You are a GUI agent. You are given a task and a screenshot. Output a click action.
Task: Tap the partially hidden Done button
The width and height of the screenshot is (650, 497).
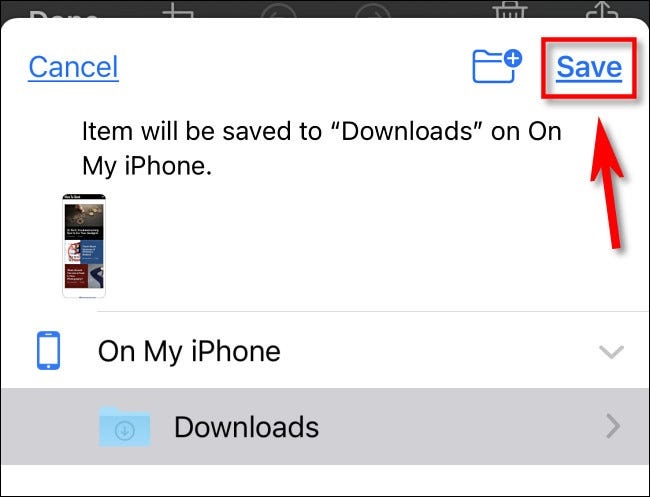pyautogui.click(x=63, y=16)
